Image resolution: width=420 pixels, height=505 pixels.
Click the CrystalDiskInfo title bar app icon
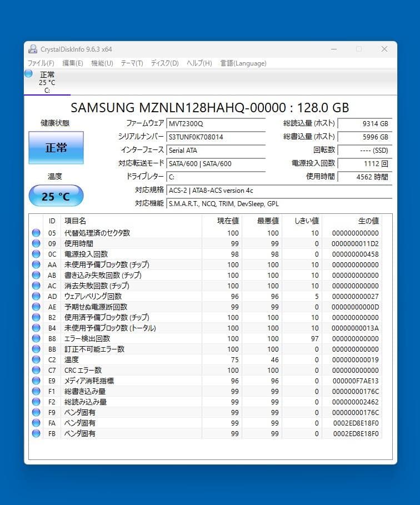point(33,49)
